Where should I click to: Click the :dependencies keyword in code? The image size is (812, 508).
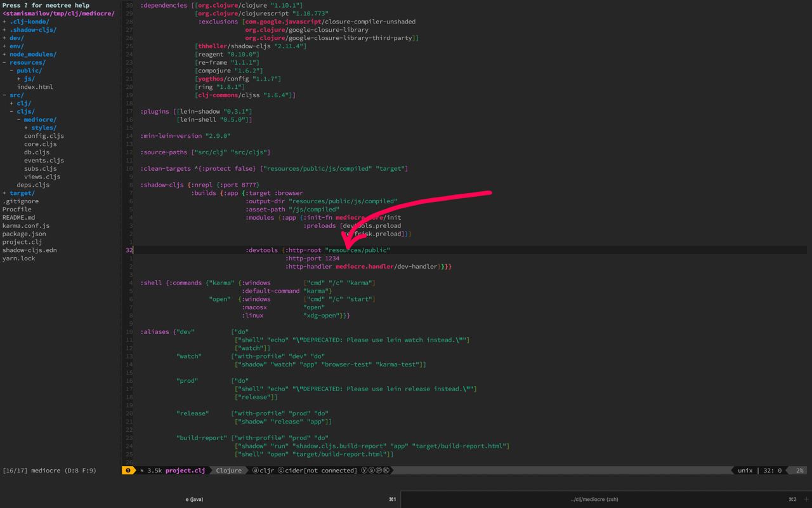[x=164, y=5]
